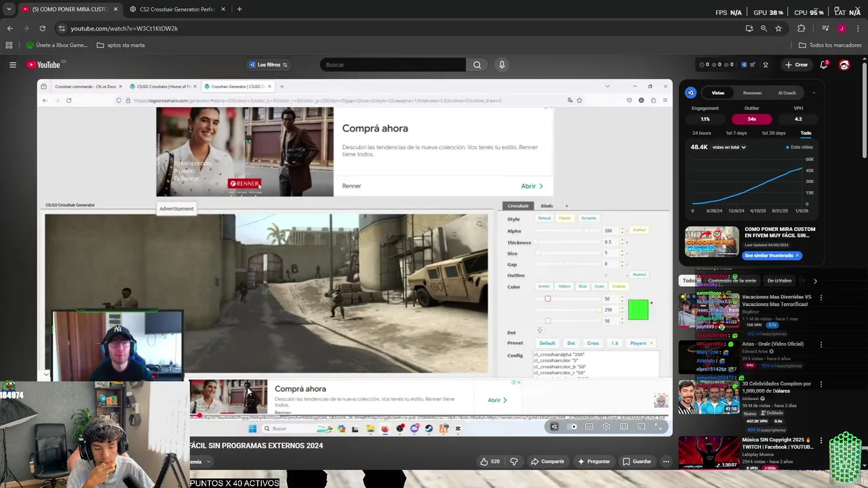Choose Yellow crosshair color option
This screenshot has width=868, height=488.
(x=564, y=287)
